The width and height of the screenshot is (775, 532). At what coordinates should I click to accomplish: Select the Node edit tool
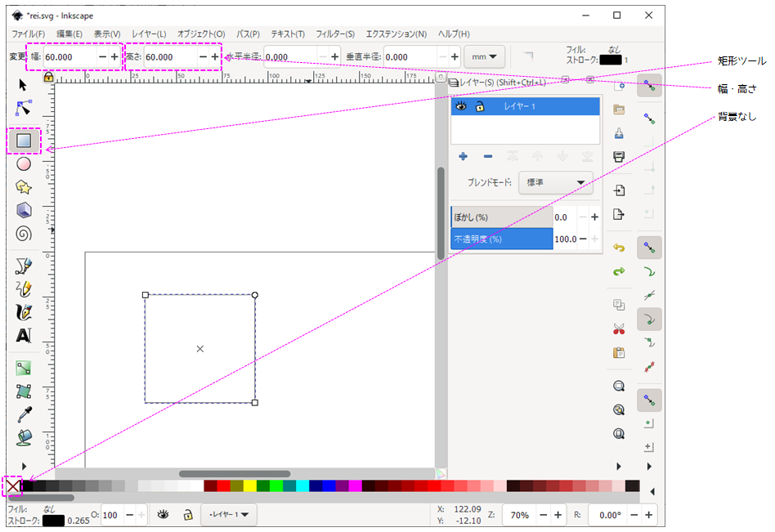pyautogui.click(x=23, y=108)
